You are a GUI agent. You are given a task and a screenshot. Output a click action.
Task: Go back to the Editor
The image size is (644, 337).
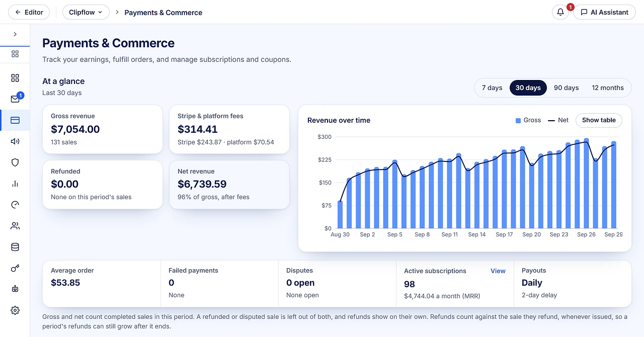(x=29, y=12)
